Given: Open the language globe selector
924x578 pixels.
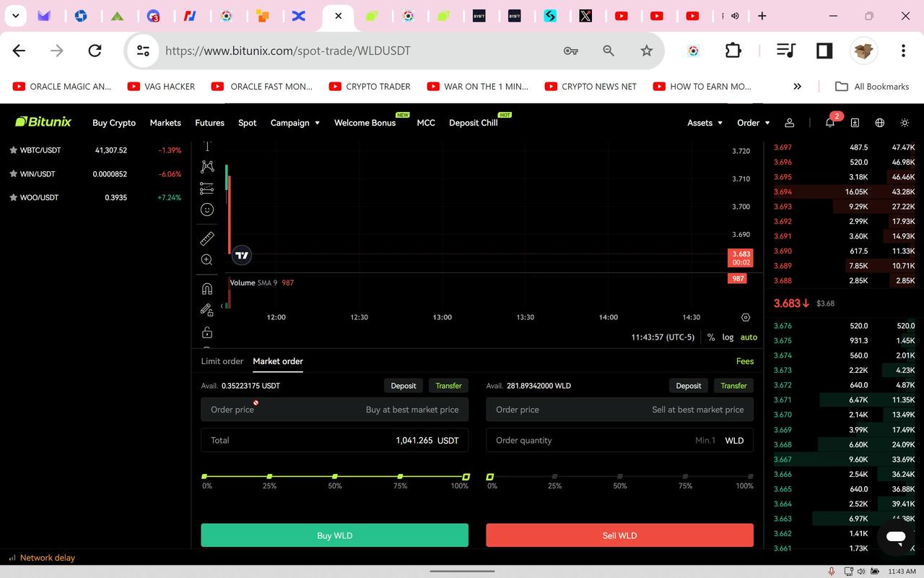Looking at the screenshot, I should pyautogui.click(x=879, y=123).
